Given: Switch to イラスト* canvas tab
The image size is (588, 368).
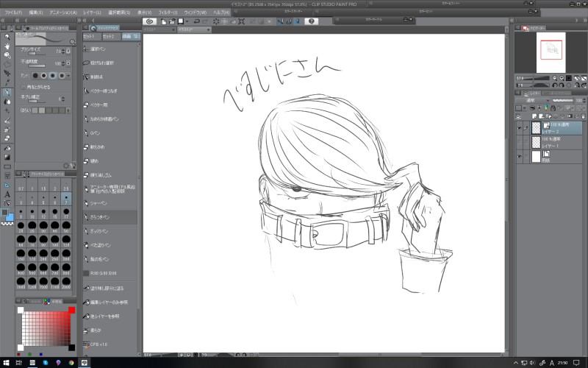Looking at the screenshot, I should [159, 29].
